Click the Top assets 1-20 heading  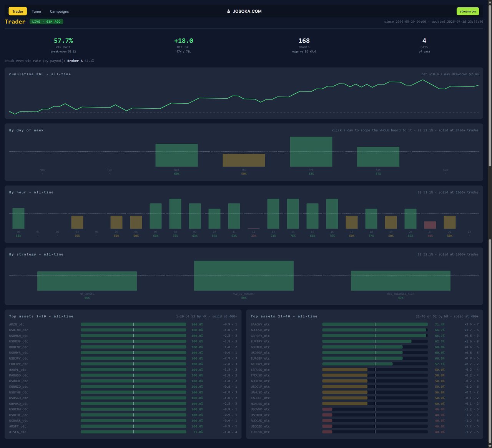41,316
